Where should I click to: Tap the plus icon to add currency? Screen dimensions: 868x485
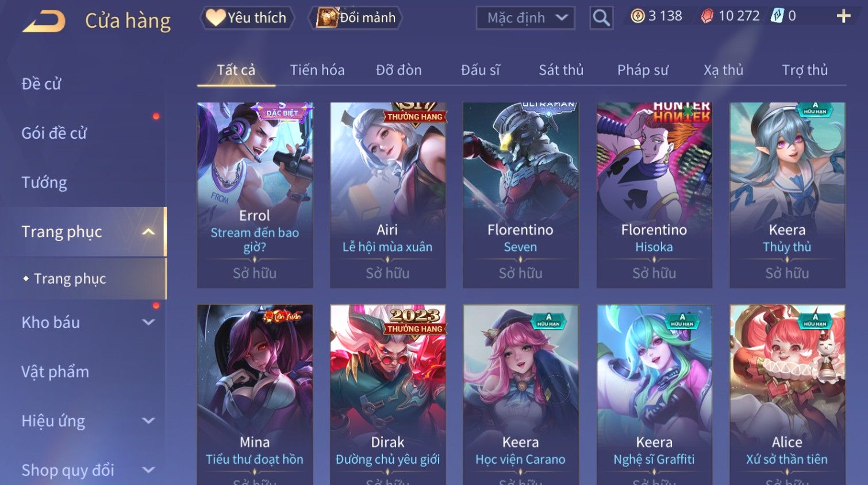pyautogui.click(x=843, y=16)
